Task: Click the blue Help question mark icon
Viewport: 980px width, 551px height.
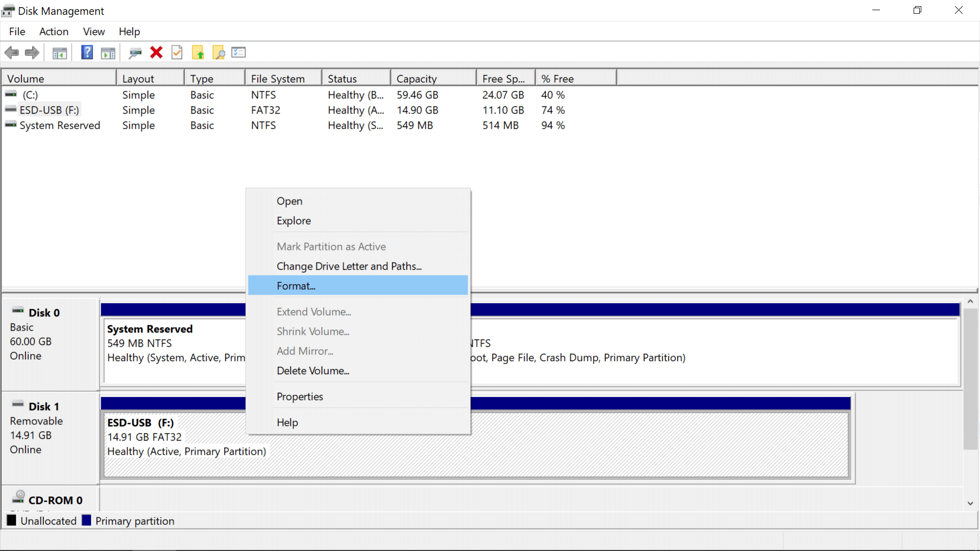Action: click(x=87, y=53)
